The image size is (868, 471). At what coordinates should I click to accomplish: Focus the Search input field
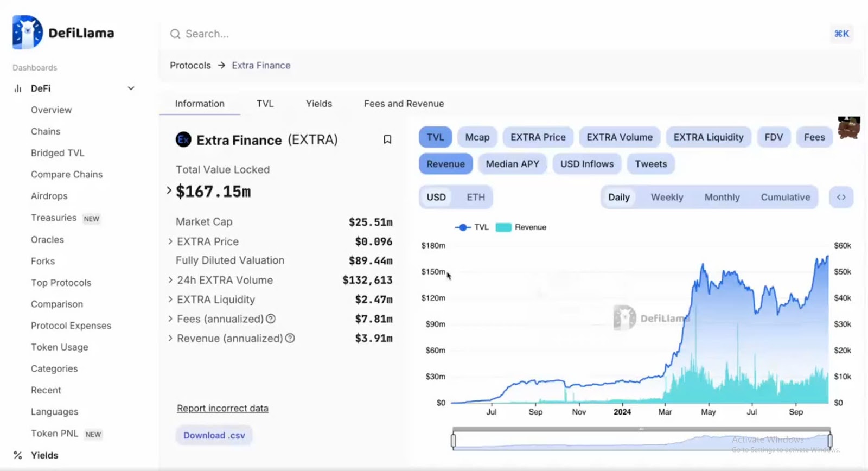pos(499,34)
